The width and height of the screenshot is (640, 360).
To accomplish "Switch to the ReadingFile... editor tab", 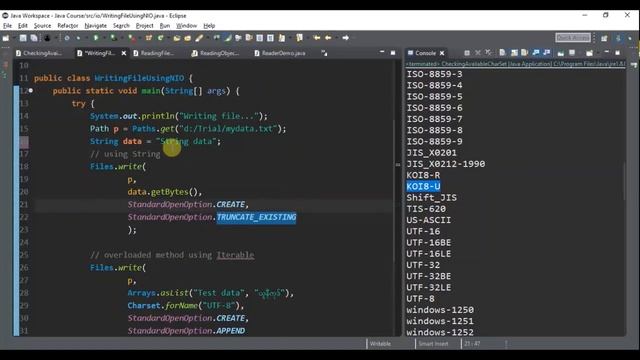I will [x=154, y=53].
